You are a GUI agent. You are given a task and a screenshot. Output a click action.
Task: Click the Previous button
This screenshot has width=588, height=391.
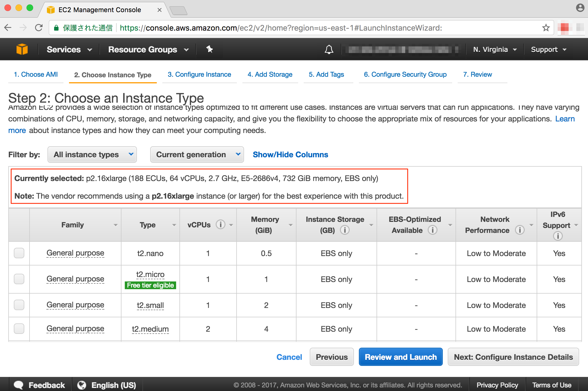332,357
